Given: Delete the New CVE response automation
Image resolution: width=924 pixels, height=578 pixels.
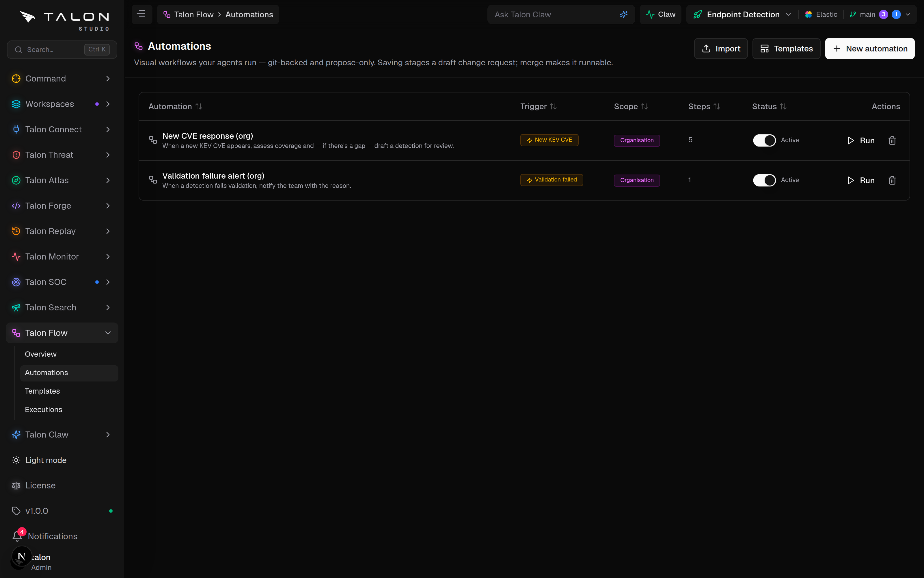Looking at the screenshot, I should coord(892,140).
